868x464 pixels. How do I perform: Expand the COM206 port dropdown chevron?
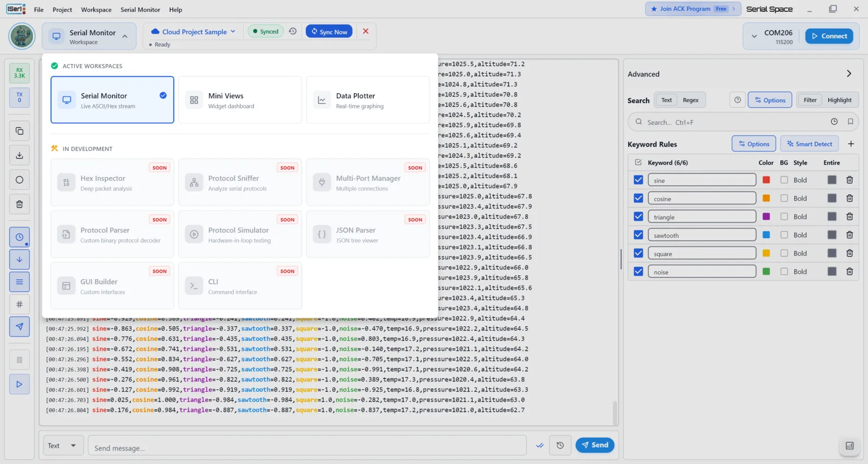[x=754, y=36]
